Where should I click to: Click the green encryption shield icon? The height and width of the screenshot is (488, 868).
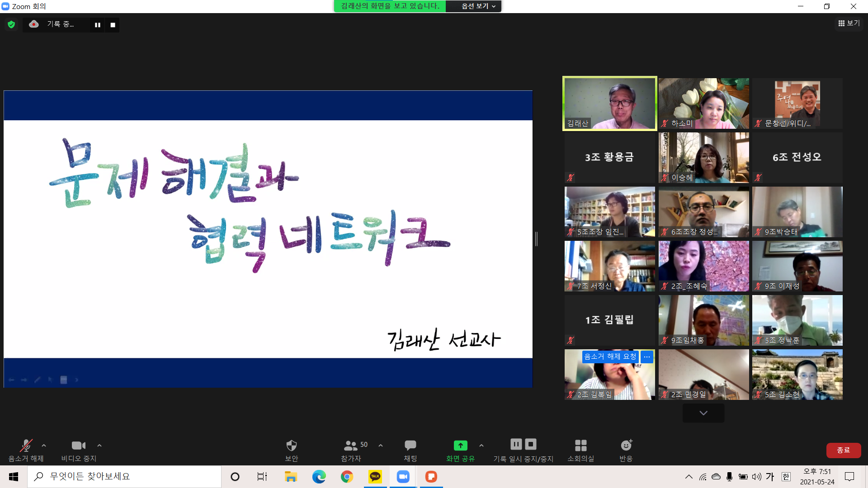coord(11,24)
